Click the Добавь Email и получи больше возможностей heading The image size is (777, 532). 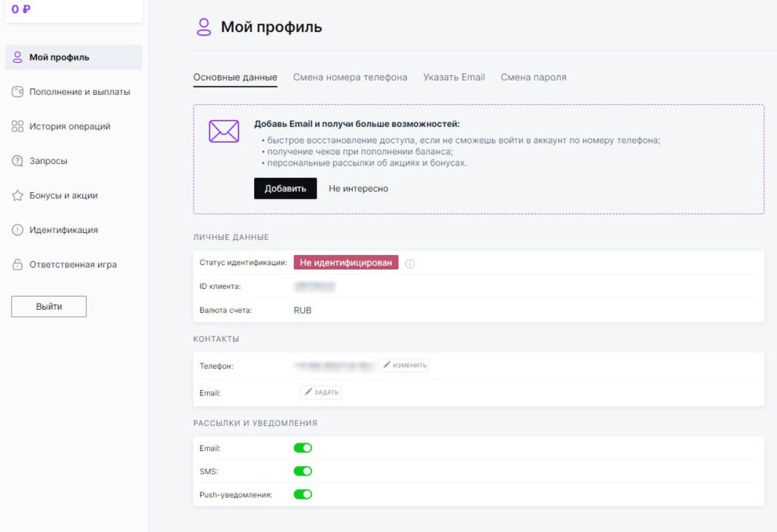[x=357, y=124]
